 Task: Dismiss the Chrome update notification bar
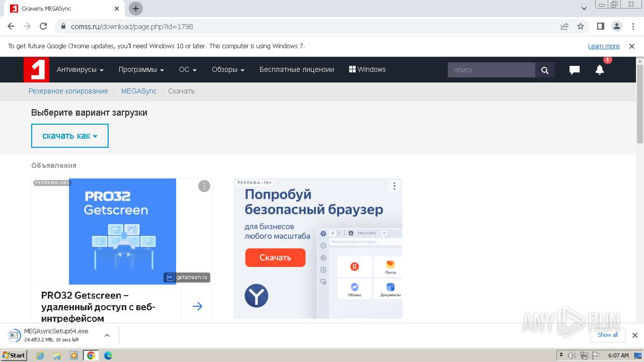632,46
